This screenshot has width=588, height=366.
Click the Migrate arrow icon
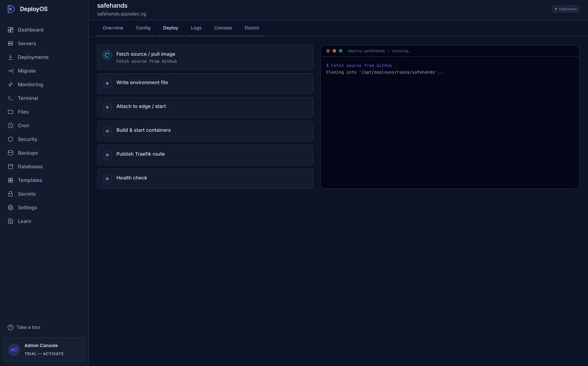tap(11, 71)
